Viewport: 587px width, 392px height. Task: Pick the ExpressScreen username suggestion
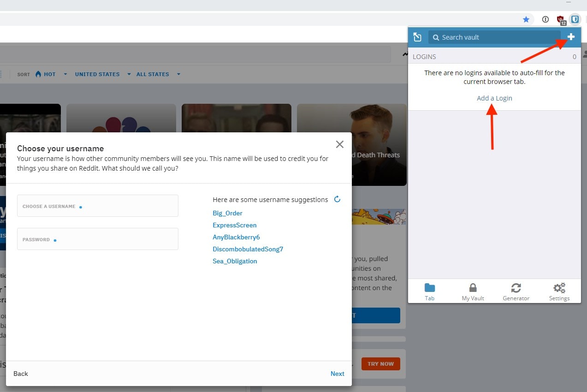pyautogui.click(x=235, y=225)
